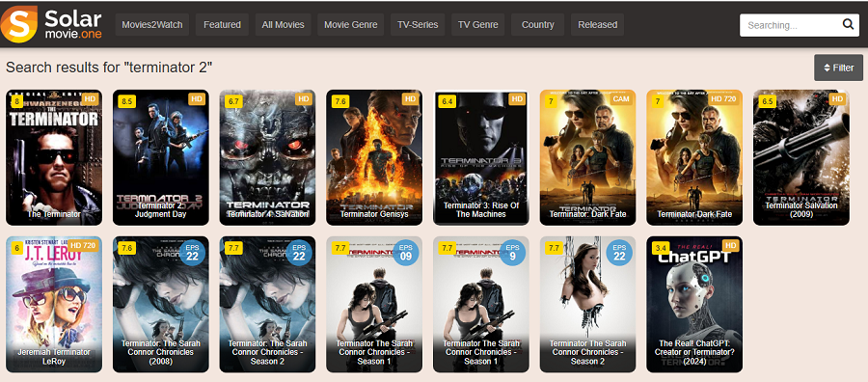This screenshot has height=382, width=868.
Task: Expand the Released menu
Action: pyautogui.click(x=597, y=25)
